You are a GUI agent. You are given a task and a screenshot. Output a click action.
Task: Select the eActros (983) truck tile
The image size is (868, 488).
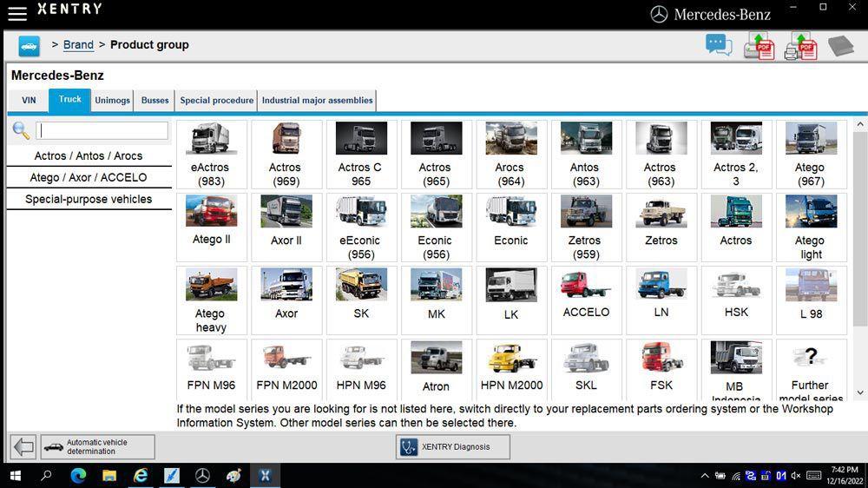tap(212, 155)
